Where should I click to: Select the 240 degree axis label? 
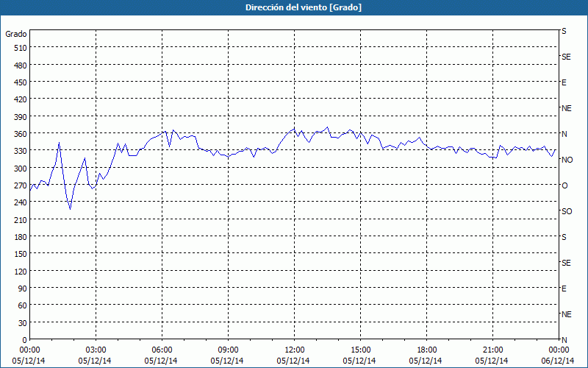[21, 202]
